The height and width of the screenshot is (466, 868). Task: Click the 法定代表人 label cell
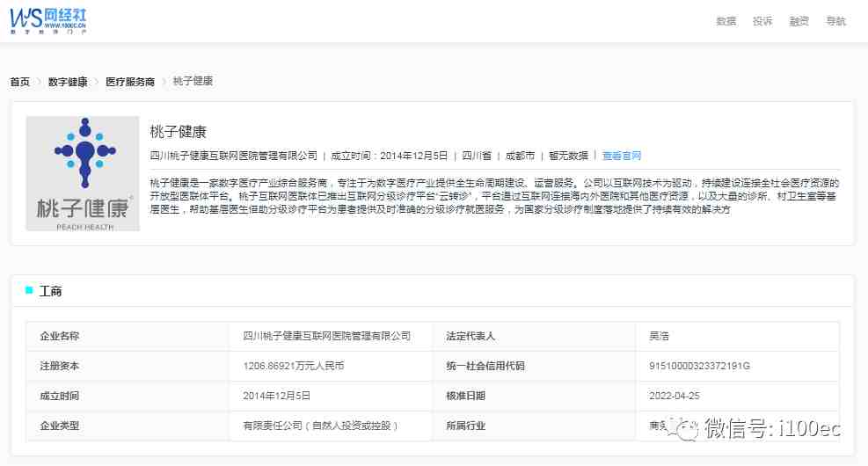pyautogui.click(x=534, y=336)
